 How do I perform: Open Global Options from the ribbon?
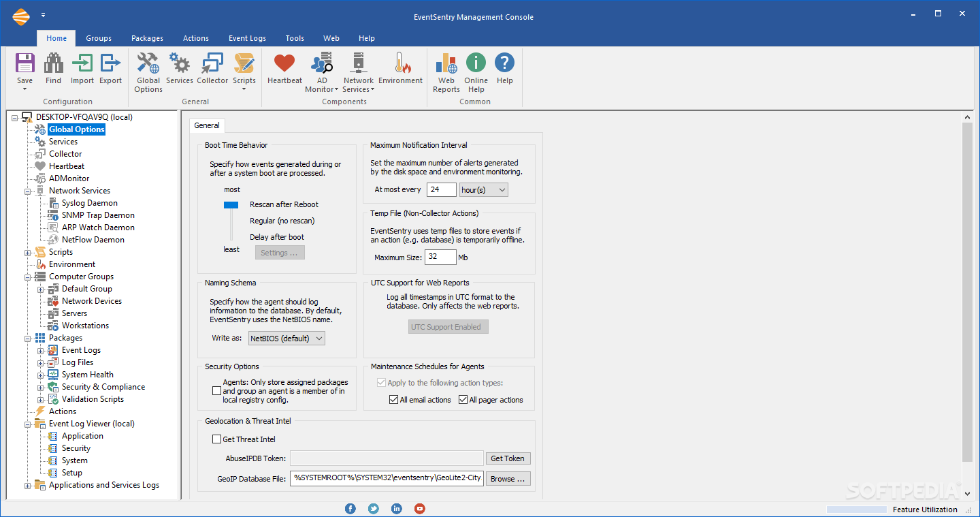click(x=148, y=64)
